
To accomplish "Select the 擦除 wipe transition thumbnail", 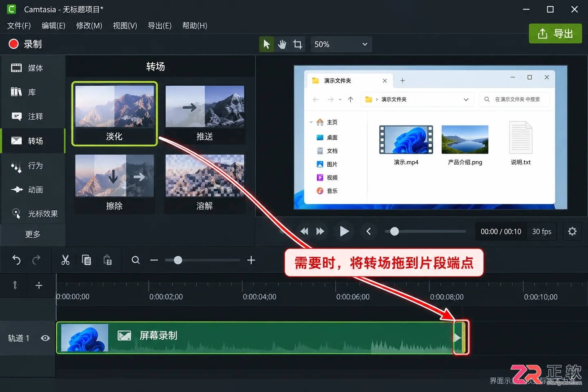I will 114,183.
